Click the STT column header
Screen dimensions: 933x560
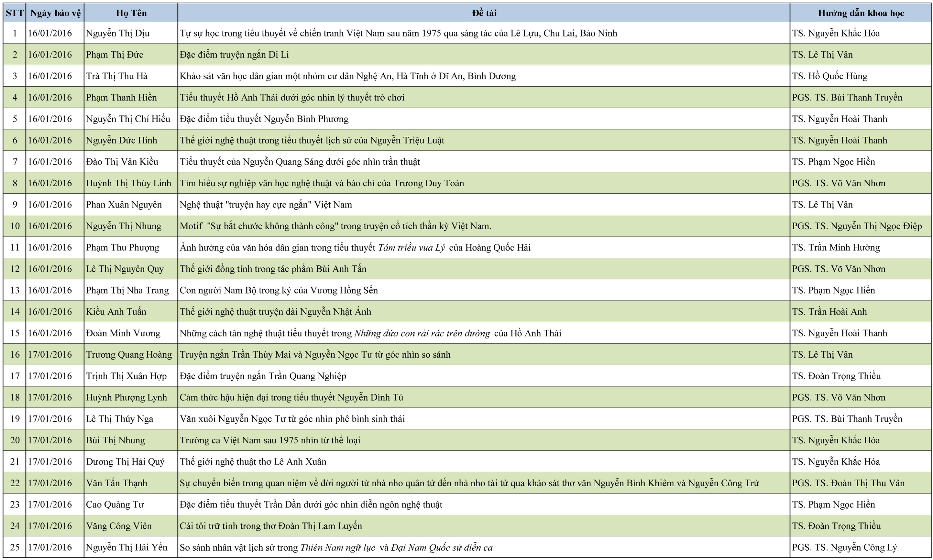[x=15, y=13]
